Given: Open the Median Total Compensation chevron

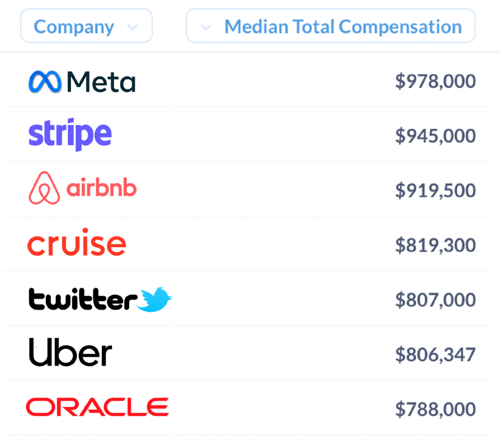Looking at the screenshot, I should click(x=206, y=27).
